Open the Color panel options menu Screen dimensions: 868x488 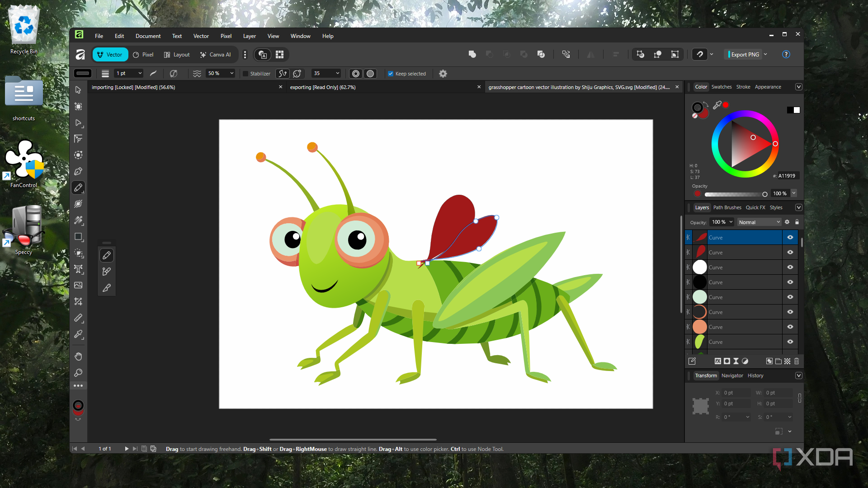click(x=799, y=87)
